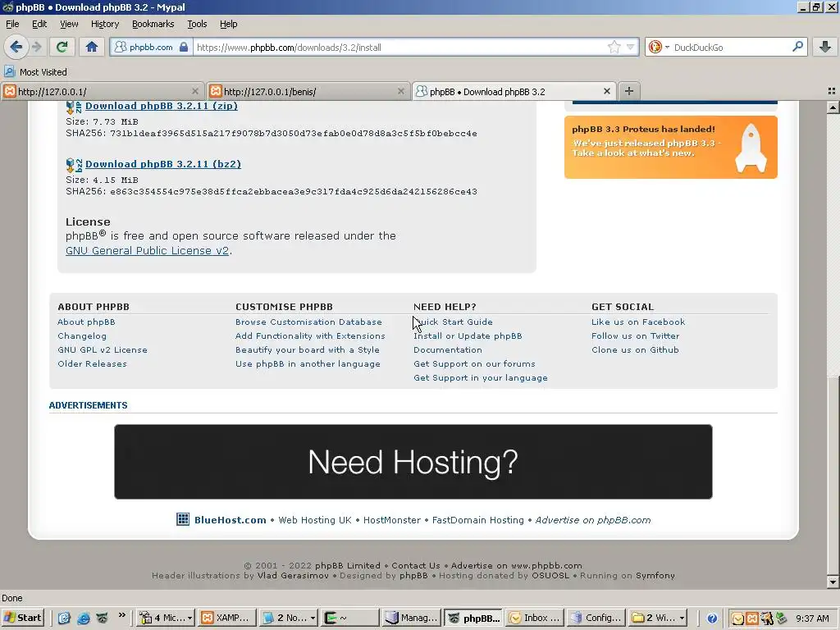Click the tab groups icon at tab bar end

832,92
